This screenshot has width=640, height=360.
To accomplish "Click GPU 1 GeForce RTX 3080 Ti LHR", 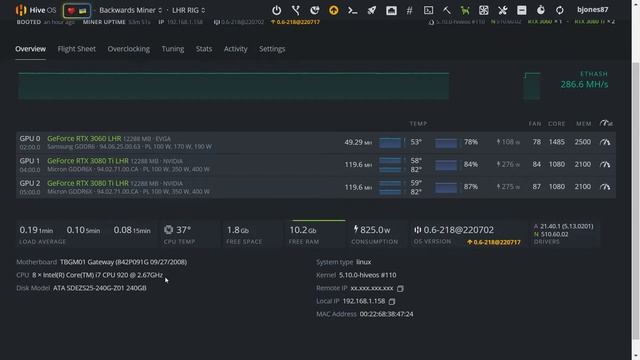I will (x=88, y=161).
